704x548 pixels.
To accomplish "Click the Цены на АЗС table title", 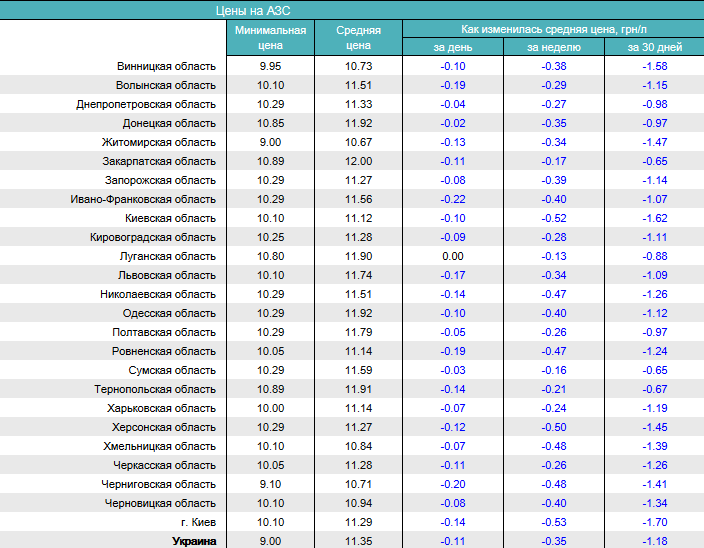I will (x=252, y=10).
